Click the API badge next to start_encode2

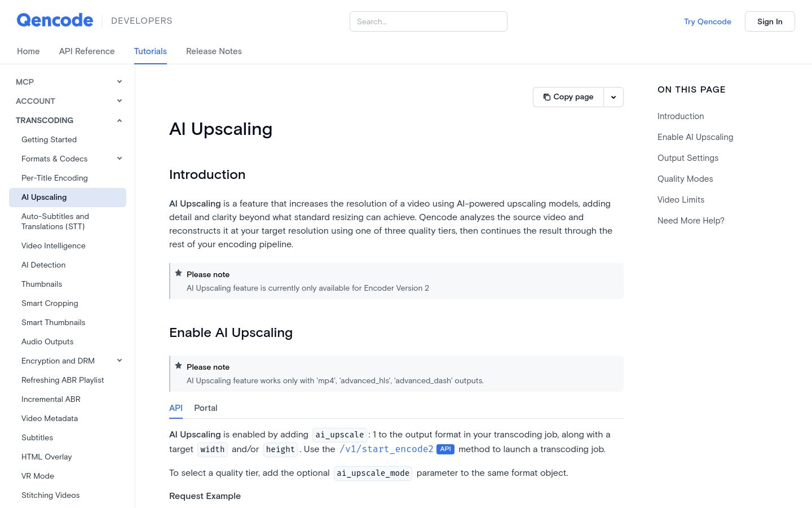tap(445, 449)
